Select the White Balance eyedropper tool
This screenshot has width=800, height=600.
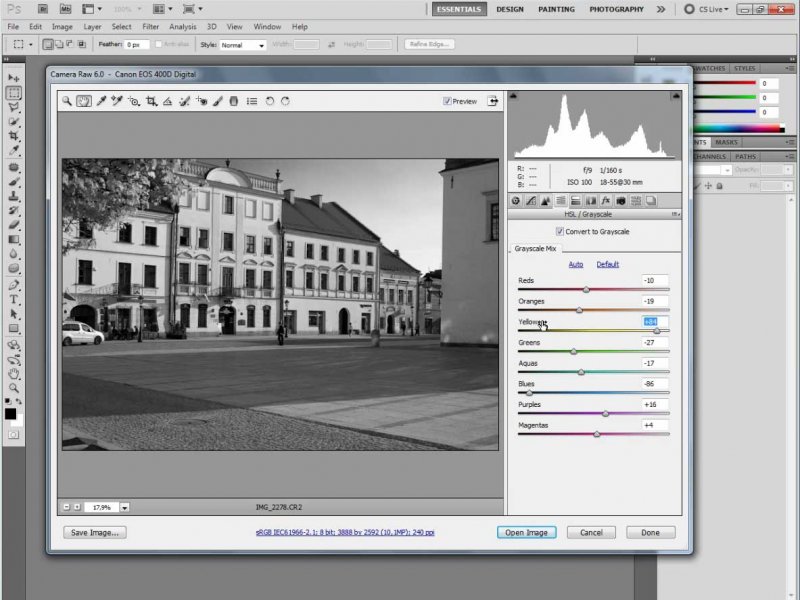click(x=101, y=101)
